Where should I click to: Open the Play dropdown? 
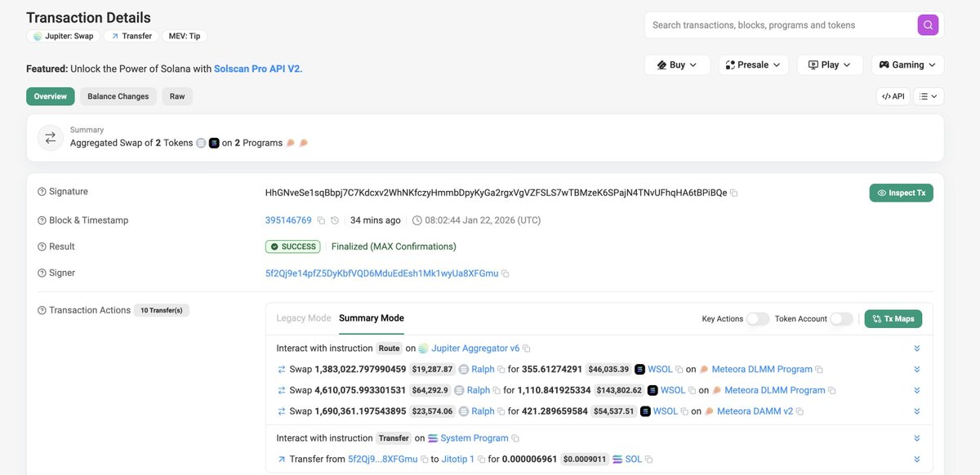click(830, 65)
